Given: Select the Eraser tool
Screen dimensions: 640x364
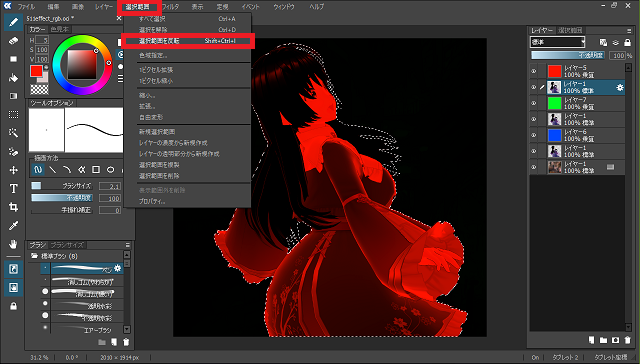Looking at the screenshot, I should 13,41.
